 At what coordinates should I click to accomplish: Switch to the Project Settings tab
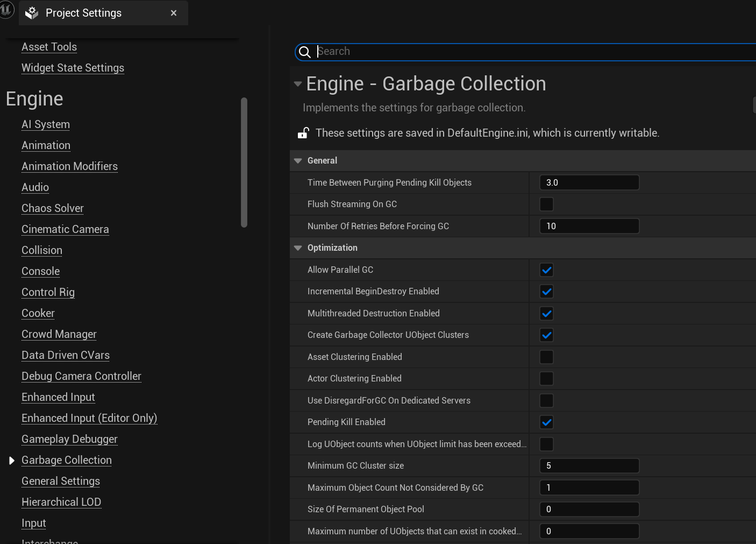pyautogui.click(x=83, y=13)
